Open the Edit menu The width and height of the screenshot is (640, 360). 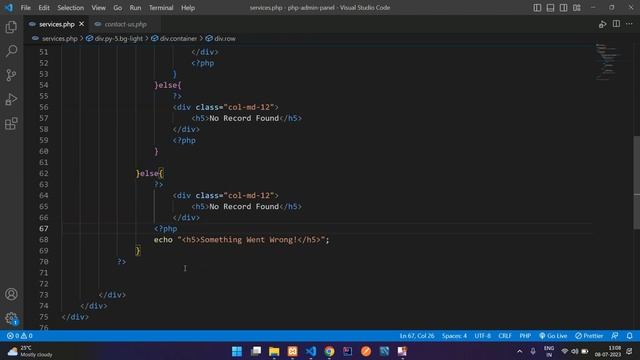click(x=44, y=7)
